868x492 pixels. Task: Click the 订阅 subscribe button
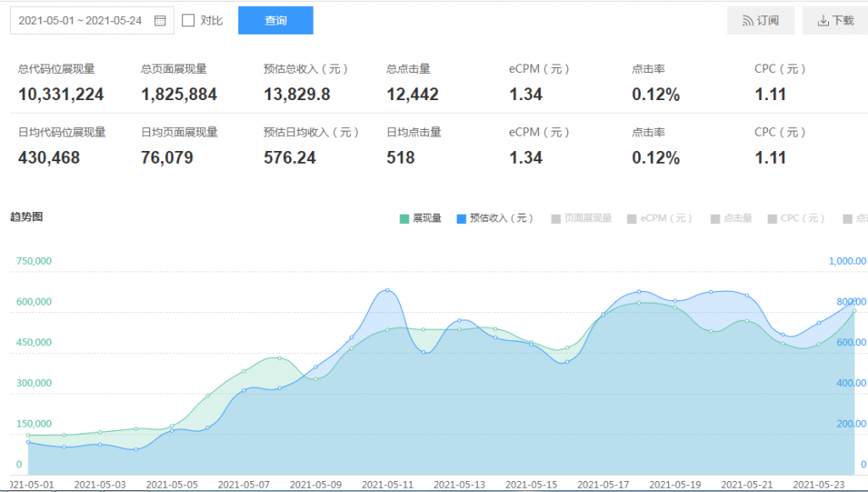click(760, 20)
